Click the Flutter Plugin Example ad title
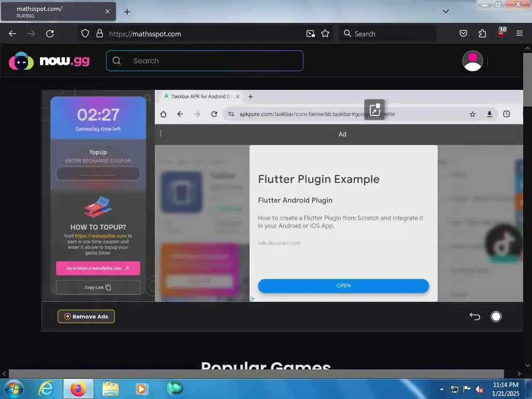532x399 pixels. point(318,179)
